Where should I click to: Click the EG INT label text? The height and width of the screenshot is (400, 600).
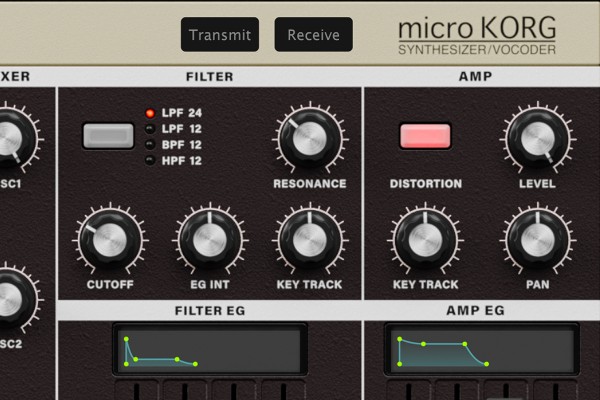pyautogui.click(x=210, y=284)
